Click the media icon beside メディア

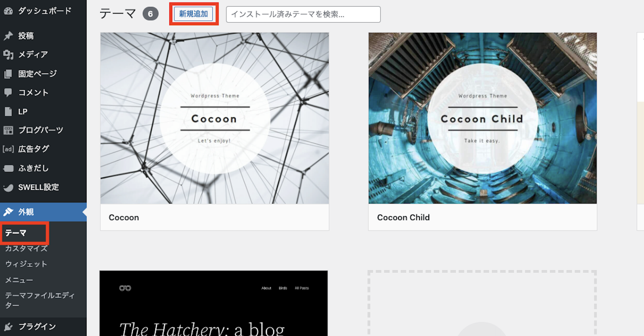pos(8,54)
